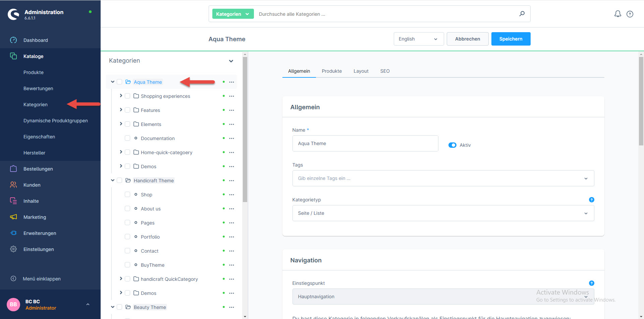Tick the Documentation category checkbox
Screen dimensions: 644x319
click(127, 138)
